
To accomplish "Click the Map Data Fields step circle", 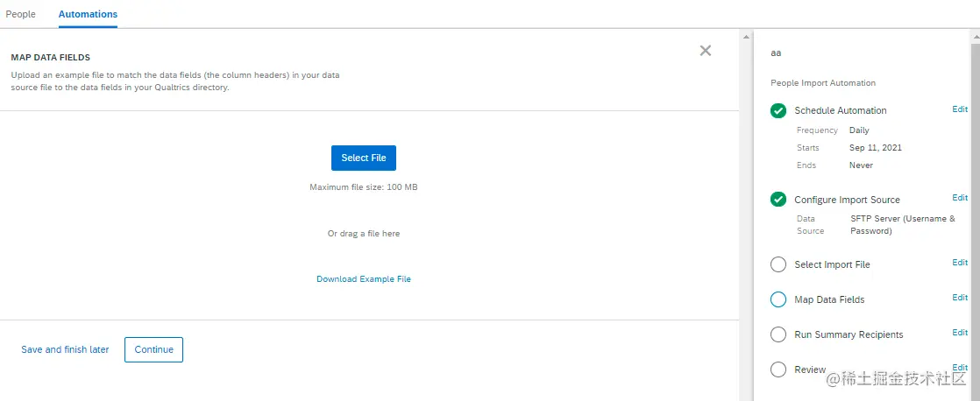I will pos(778,299).
